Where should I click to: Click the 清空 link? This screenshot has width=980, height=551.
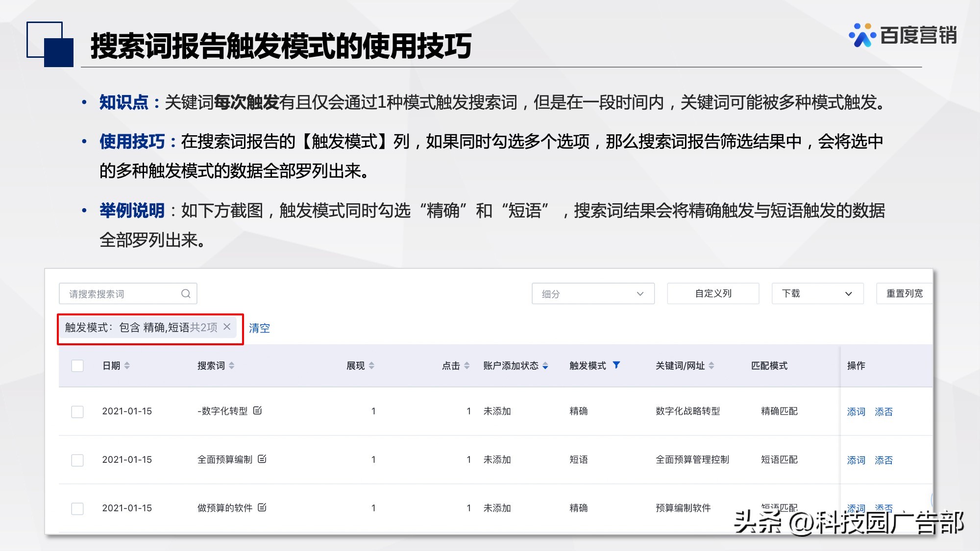(x=260, y=328)
